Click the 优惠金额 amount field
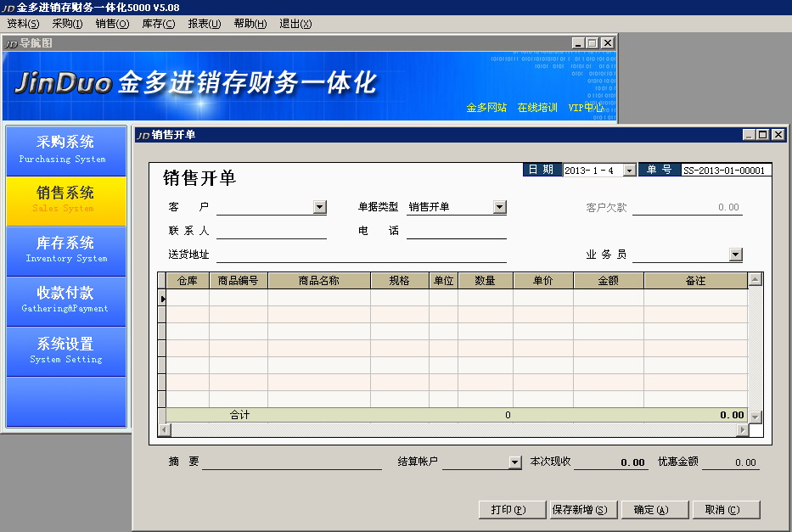The height and width of the screenshot is (532, 792). pyautogui.click(x=730, y=462)
